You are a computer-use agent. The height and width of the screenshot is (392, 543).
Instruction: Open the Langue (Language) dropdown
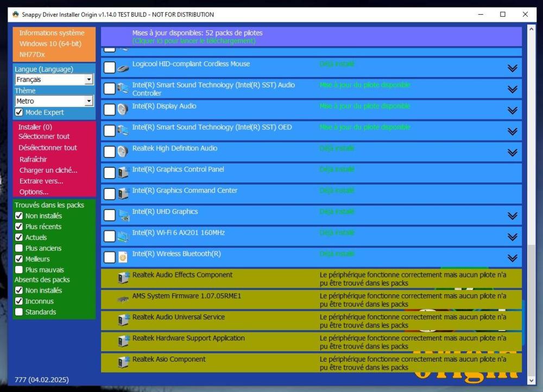[89, 80]
